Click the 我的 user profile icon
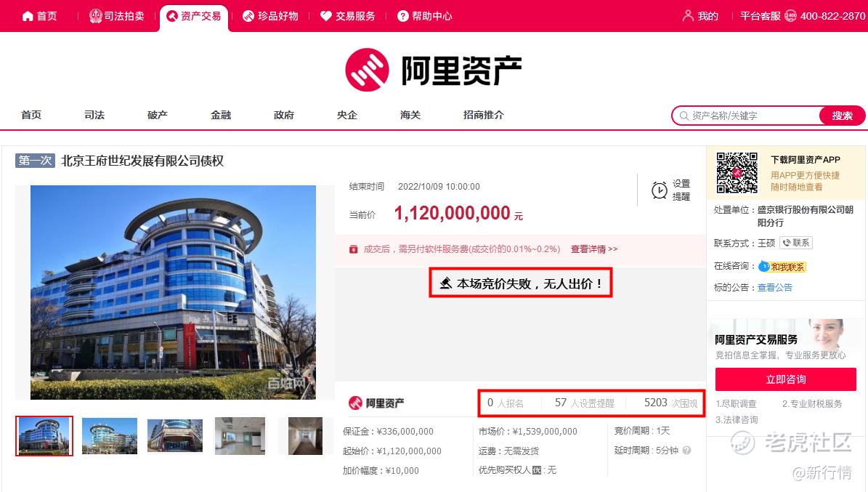The height and width of the screenshot is (492, 868). pyautogui.click(x=688, y=16)
